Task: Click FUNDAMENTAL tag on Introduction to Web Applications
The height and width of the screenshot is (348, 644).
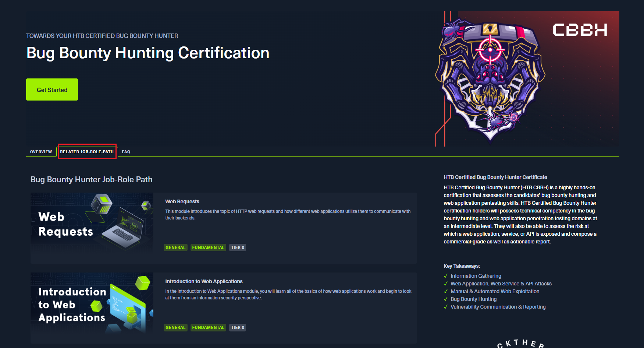Action: tap(208, 327)
